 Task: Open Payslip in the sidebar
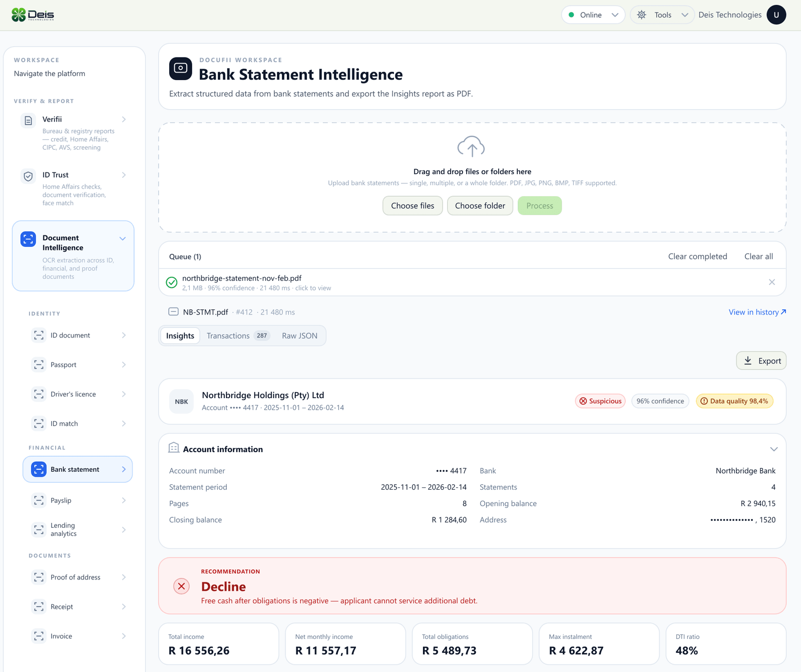(78, 500)
